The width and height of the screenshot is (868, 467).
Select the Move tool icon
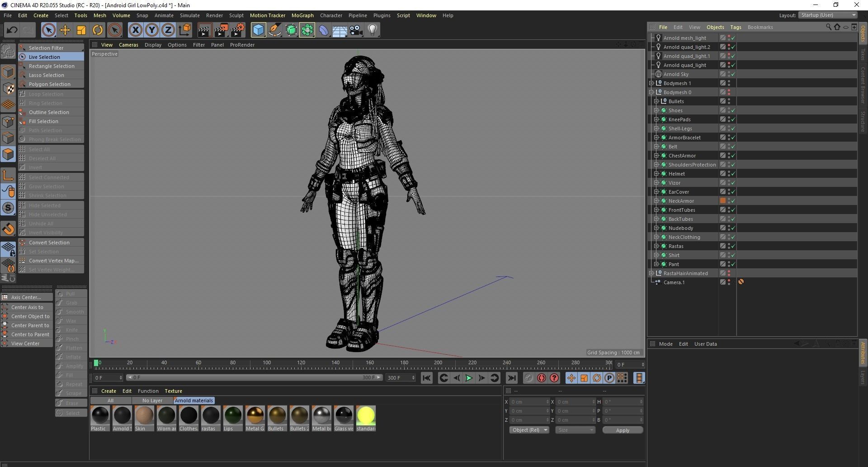coord(65,30)
